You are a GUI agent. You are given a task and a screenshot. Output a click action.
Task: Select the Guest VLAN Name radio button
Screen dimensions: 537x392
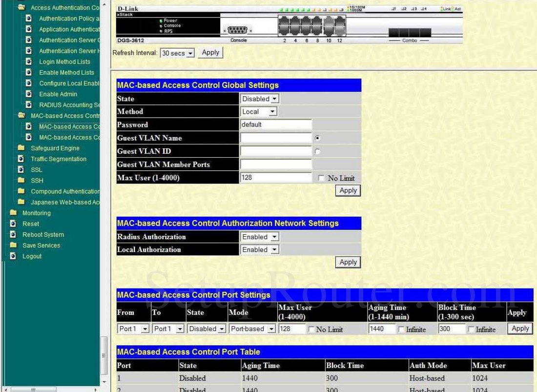tap(317, 138)
